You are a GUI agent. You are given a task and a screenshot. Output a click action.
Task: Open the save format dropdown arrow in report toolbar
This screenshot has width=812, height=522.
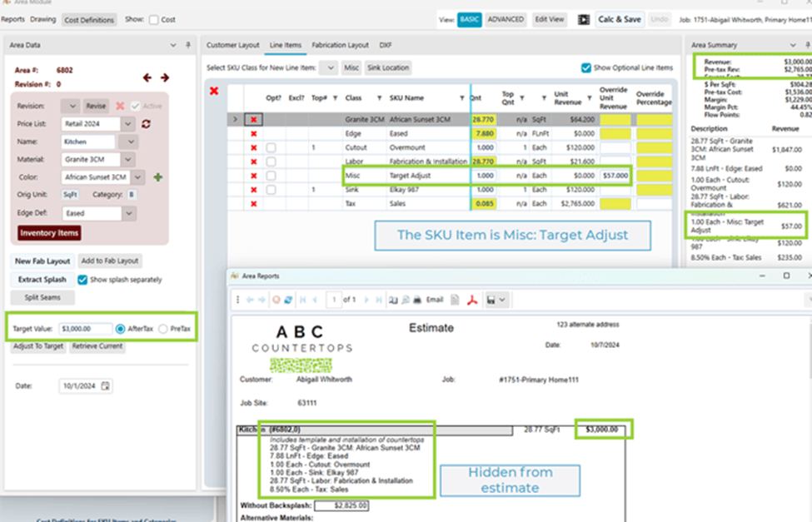tap(502, 300)
